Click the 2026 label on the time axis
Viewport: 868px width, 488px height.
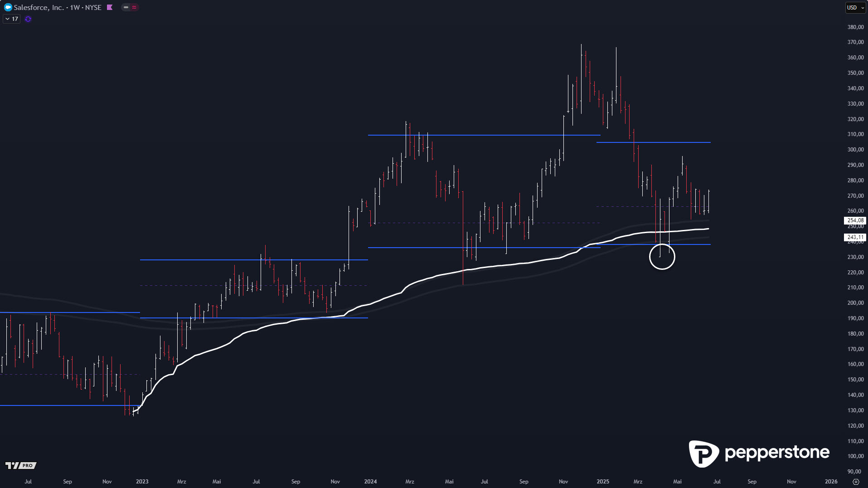(x=831, y=482)
